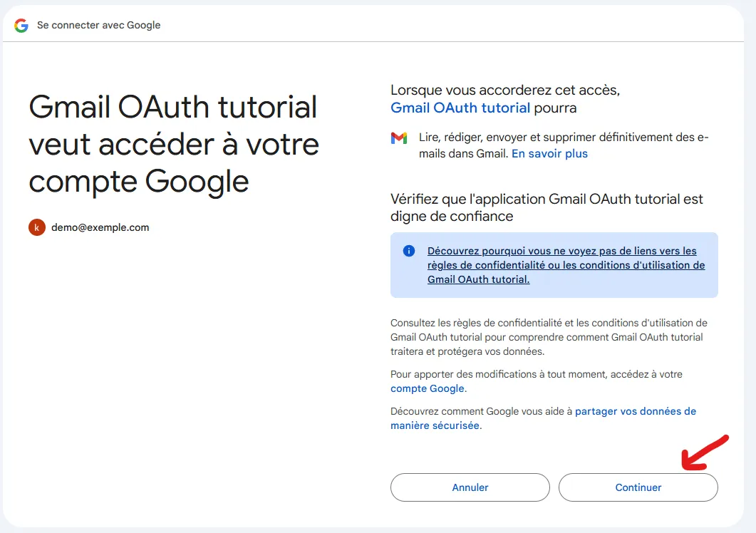Click the Annuler button
The width and height of the screenshot is (756, 533).
pyautogui.click(x=470, y=487)
